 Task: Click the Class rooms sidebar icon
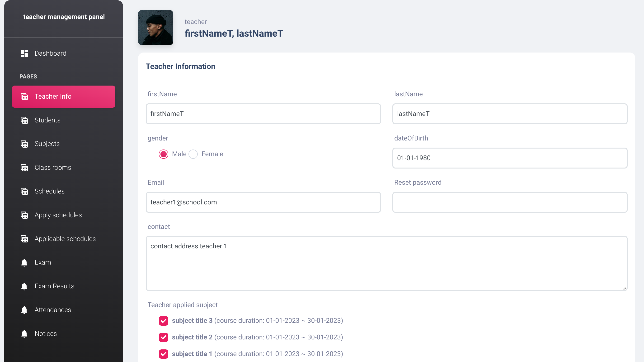(x=24, y=168)
